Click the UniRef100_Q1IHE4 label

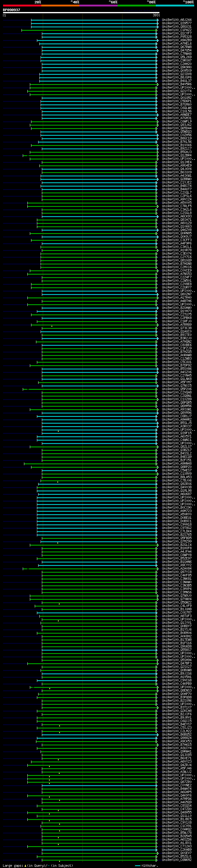[x=177, y=162]
